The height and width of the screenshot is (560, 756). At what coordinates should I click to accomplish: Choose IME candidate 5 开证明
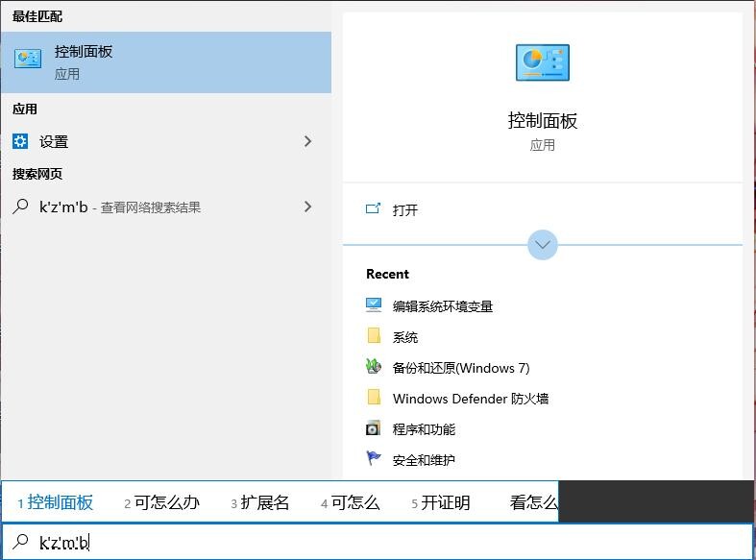pos(442,502)
